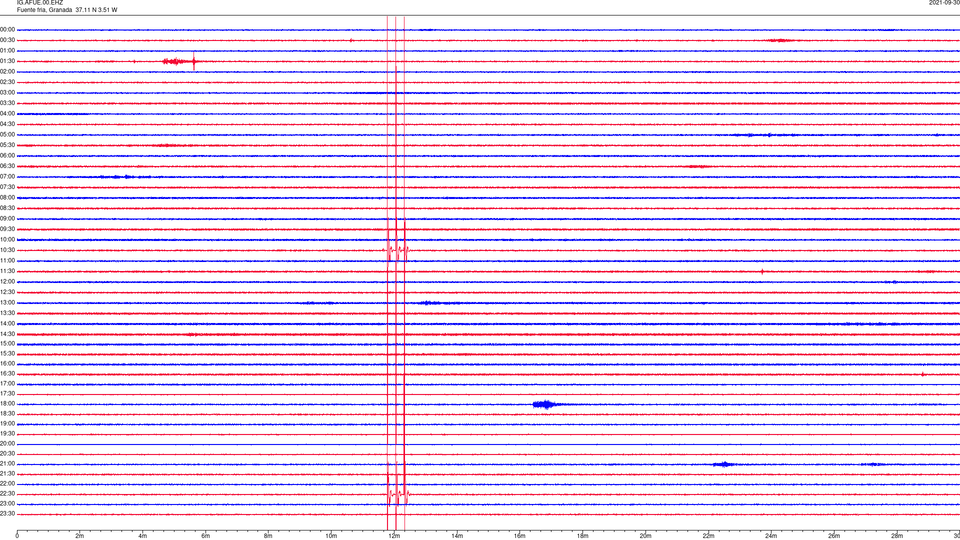This screenshot has width=960, height=540.
Task: Click the 6m tick label on time axis
Action: [x=206, y=536]
